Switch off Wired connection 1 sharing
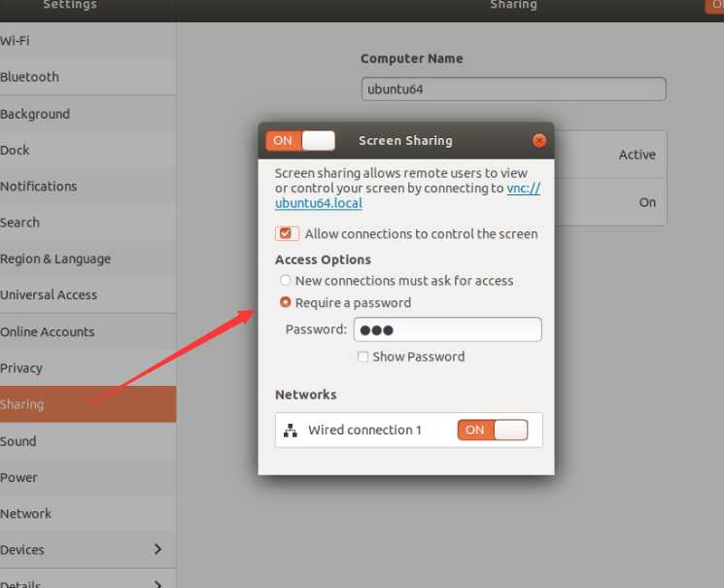724x588 pixels. (x=492, y=430)
